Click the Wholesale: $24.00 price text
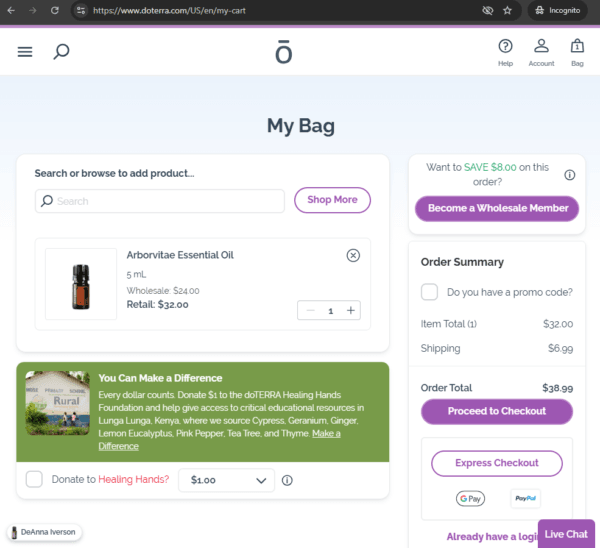600x548 pixels. 163,291
